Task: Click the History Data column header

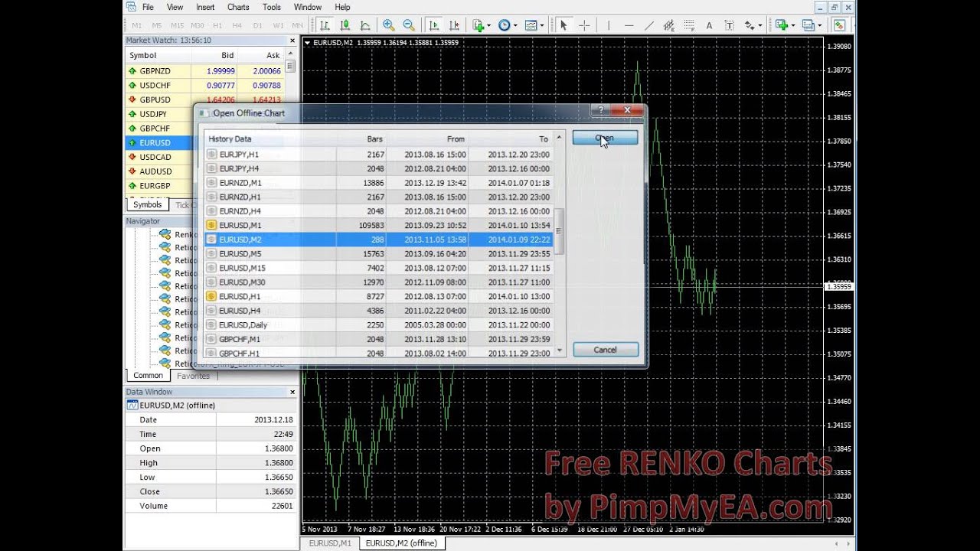Action: pos(270,139)
